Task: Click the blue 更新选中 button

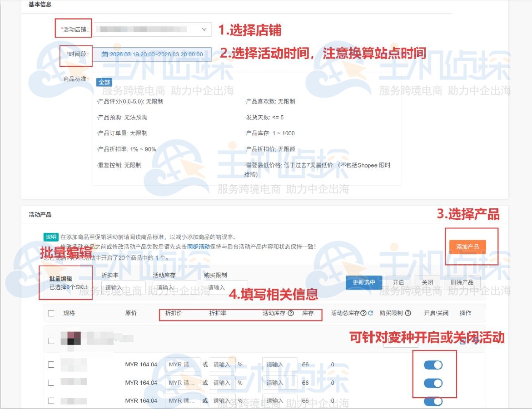Action: (363, 282)
